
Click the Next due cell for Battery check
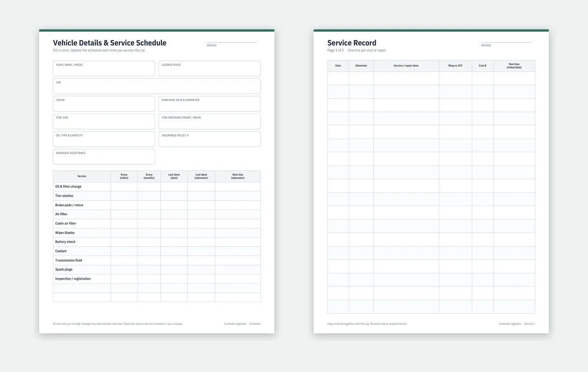(x=238, y=242)
